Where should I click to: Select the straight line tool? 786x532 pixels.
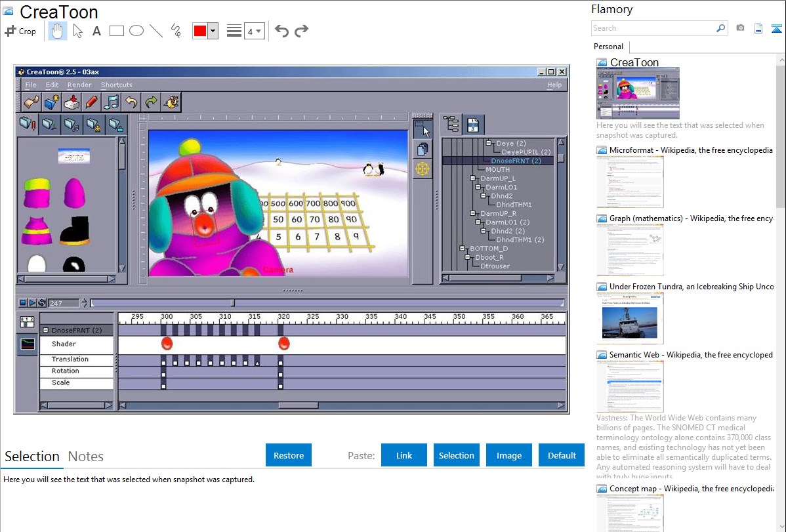(x=156, y=31)
